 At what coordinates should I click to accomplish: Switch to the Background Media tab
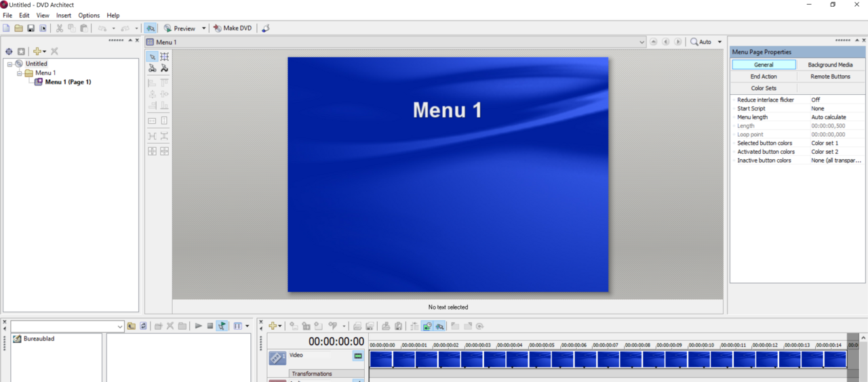pyautogui.click(x=830, y=65)
